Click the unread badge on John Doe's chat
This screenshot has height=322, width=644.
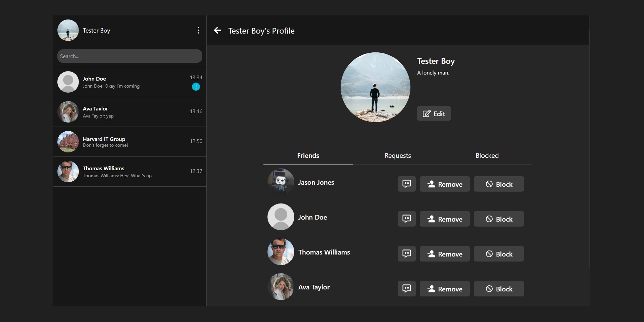pos(196,87)
